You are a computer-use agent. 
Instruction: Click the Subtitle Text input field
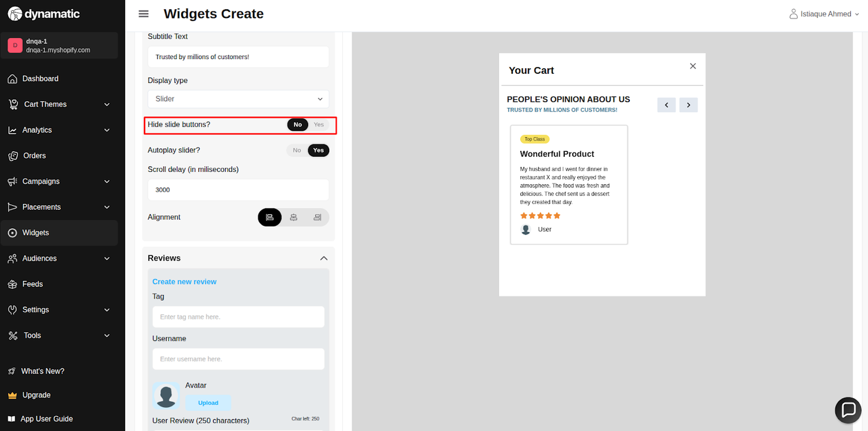pyautogui.click(x=238, y=57)
